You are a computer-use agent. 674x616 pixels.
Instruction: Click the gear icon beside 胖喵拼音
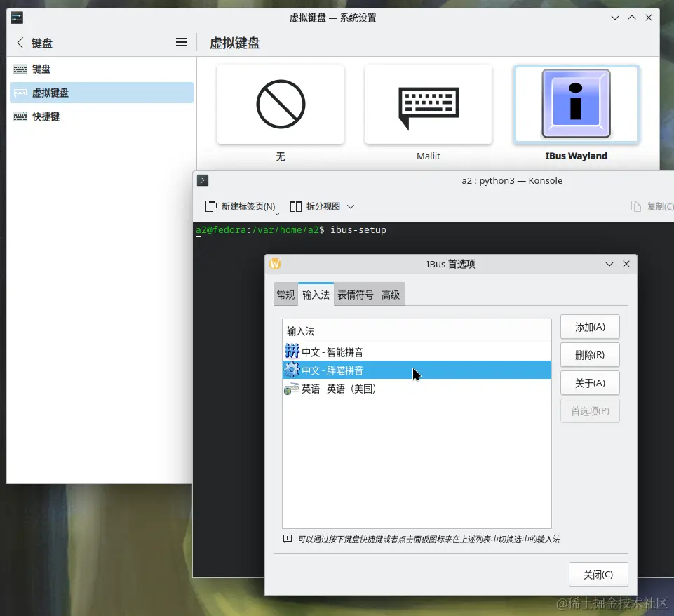[292, 370]
